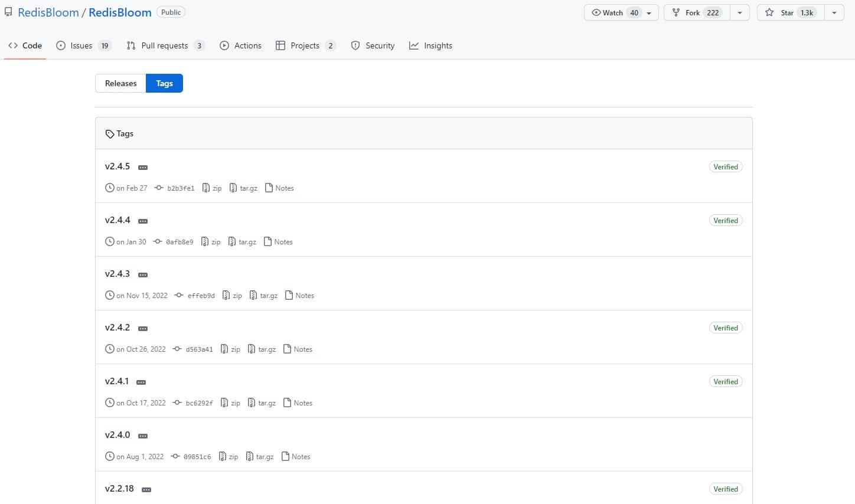
Task: Select the Tags toggle button
Action: tap(164, 83)
